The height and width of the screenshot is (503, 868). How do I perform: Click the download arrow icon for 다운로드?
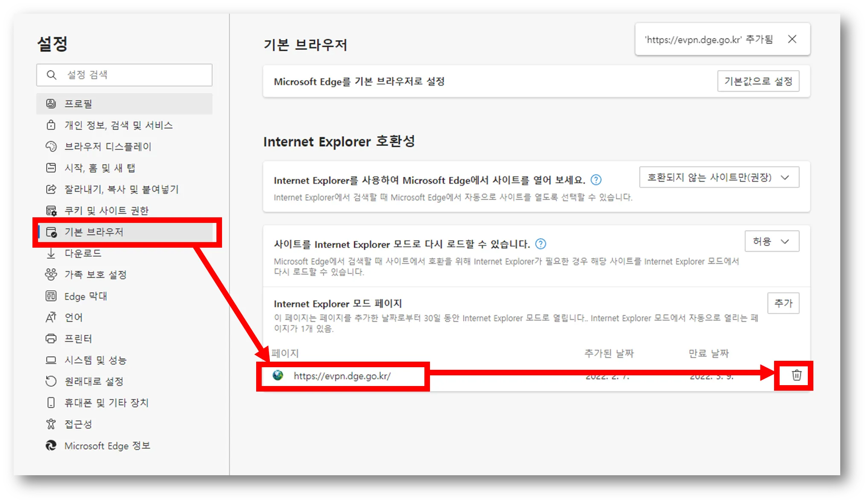click(x=51, y=253)
